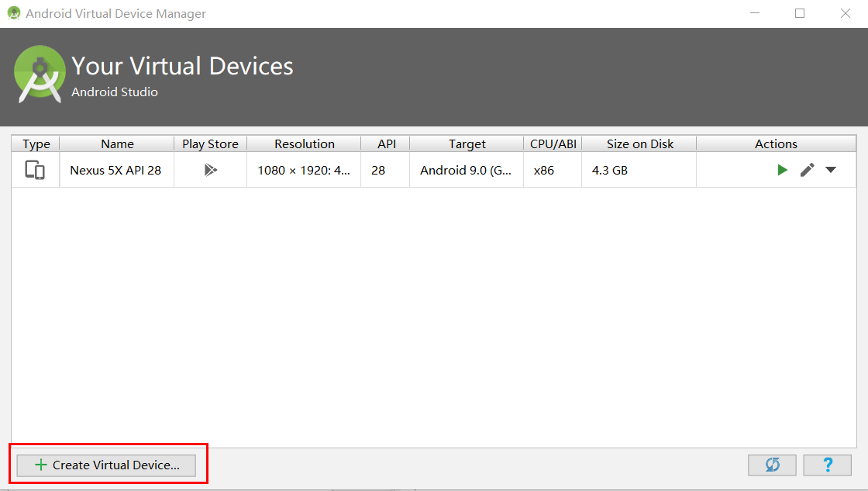Viewport: 868px width, 491px height.
Task: Select the API level 28 cell
Action: [386, 170]
